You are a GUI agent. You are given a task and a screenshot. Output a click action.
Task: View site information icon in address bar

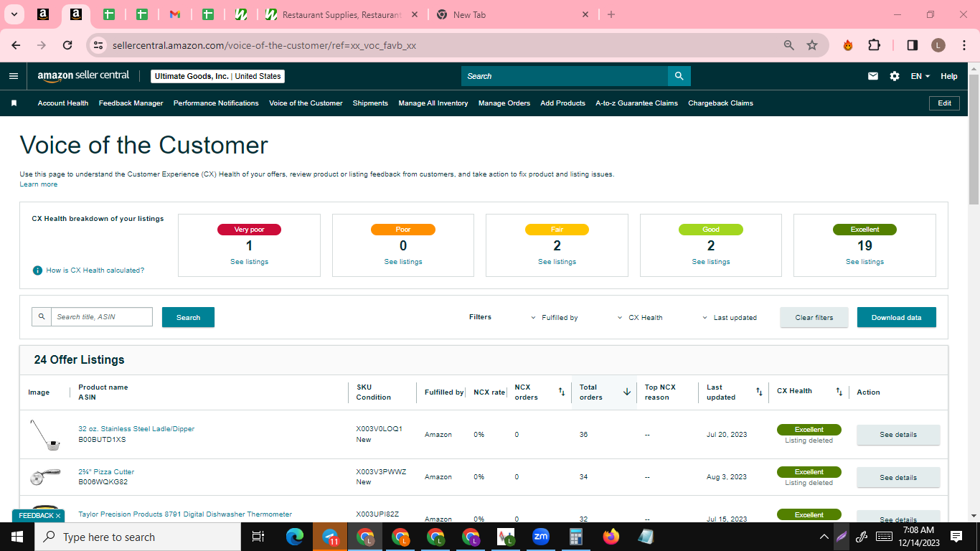(x=99, y=45)
